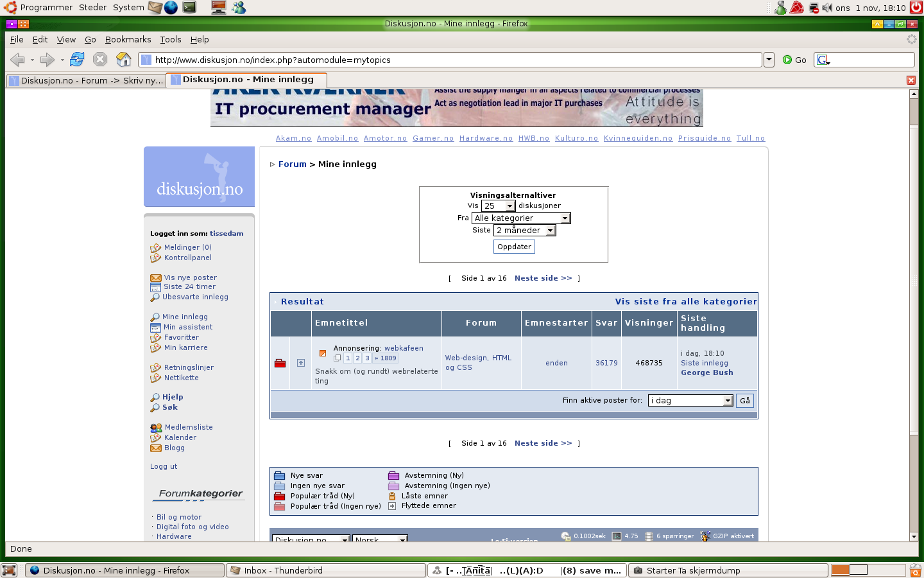Open the address bar history dropdown arrow
This screenshot has height=578, width=924.
pos(769,60)
